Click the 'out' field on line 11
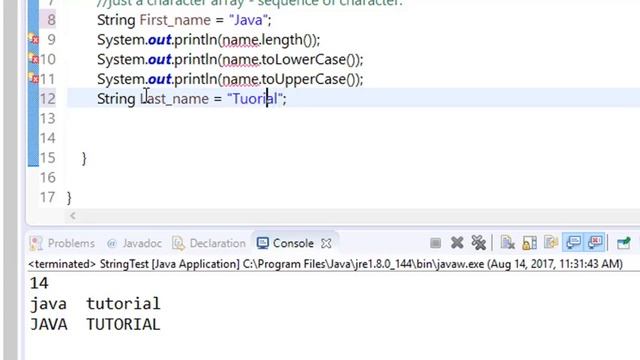Viewport: 640px width, 360px height. pyautogui.click(x=159, y=79)
